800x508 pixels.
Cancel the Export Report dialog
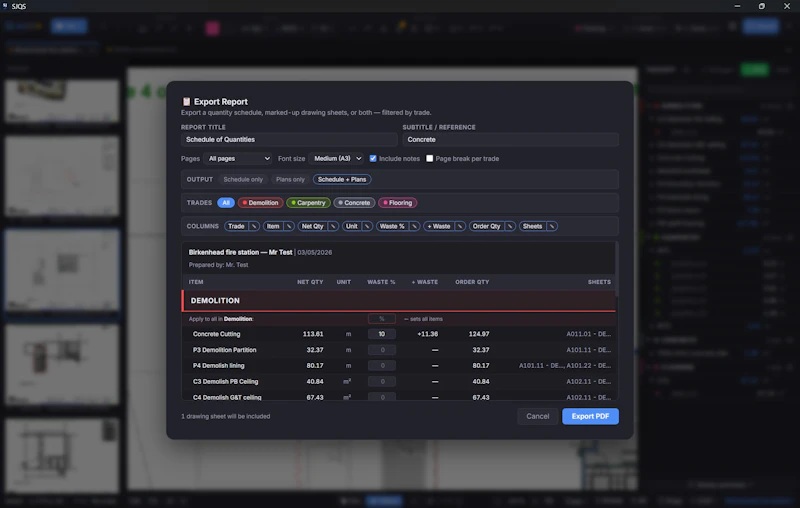click(537, 416)
